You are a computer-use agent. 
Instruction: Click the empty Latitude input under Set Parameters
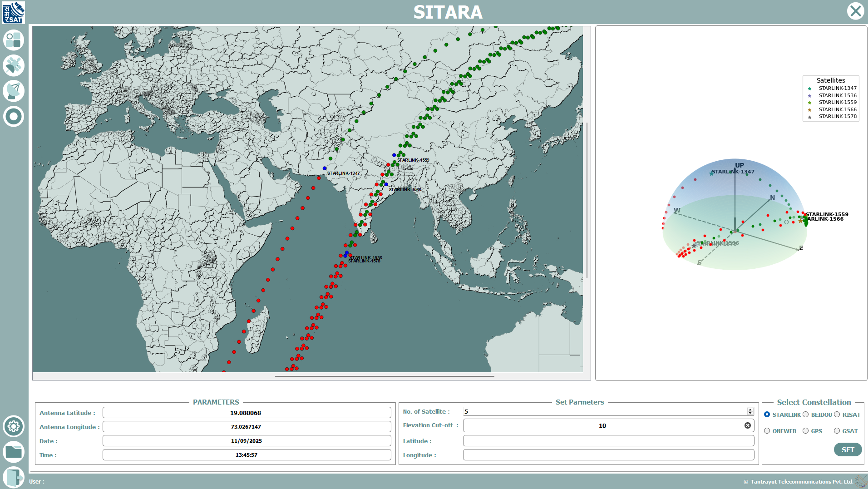pyautogui.click(x=608, y=441)
